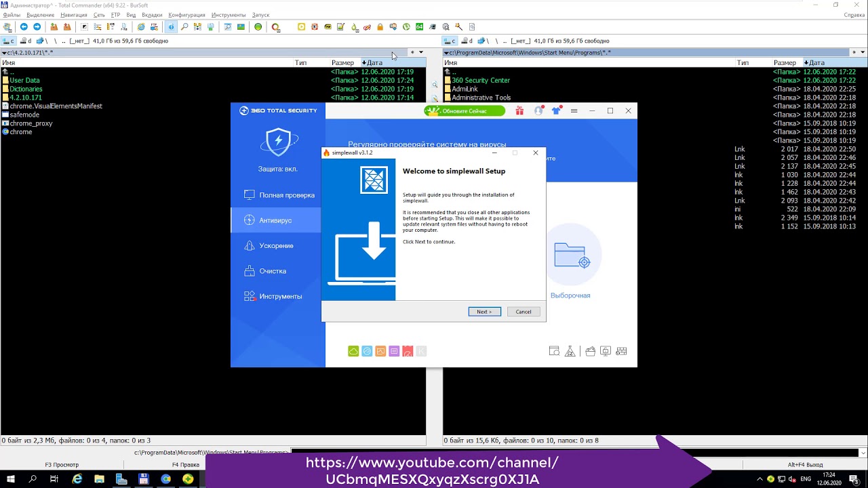
Task: Open the Конфигурация menu
Action: 187,15
